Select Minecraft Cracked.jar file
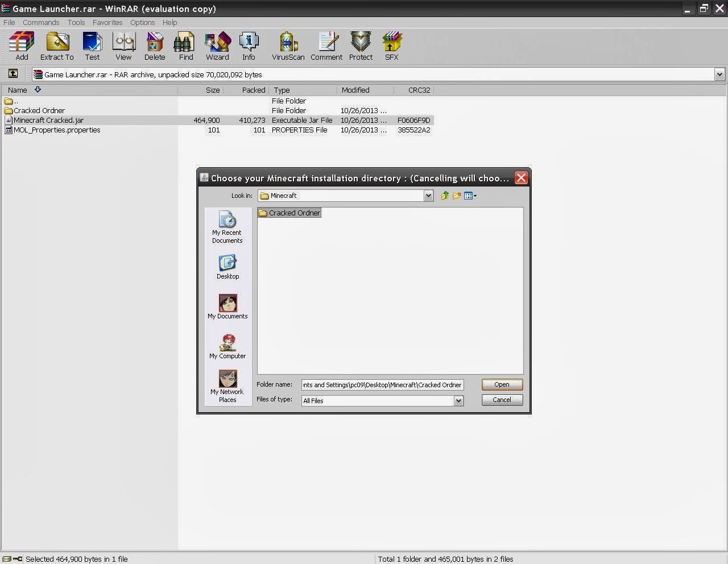 point(218,120)
